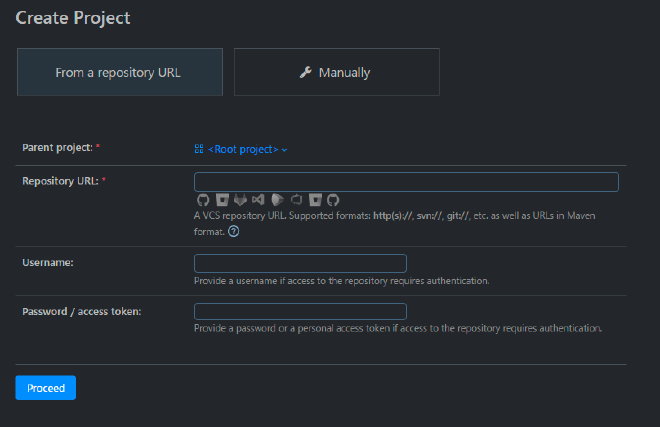Click the project grid icon before <Root project>
The image size is (660, 427).
click(199, 149)
